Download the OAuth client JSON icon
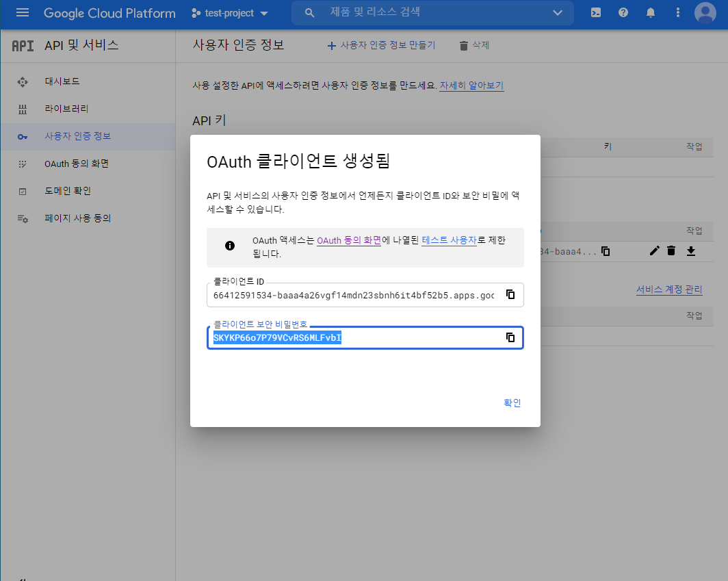The height and width of the screenshot is (581, 728). click(x=691, y=251)
